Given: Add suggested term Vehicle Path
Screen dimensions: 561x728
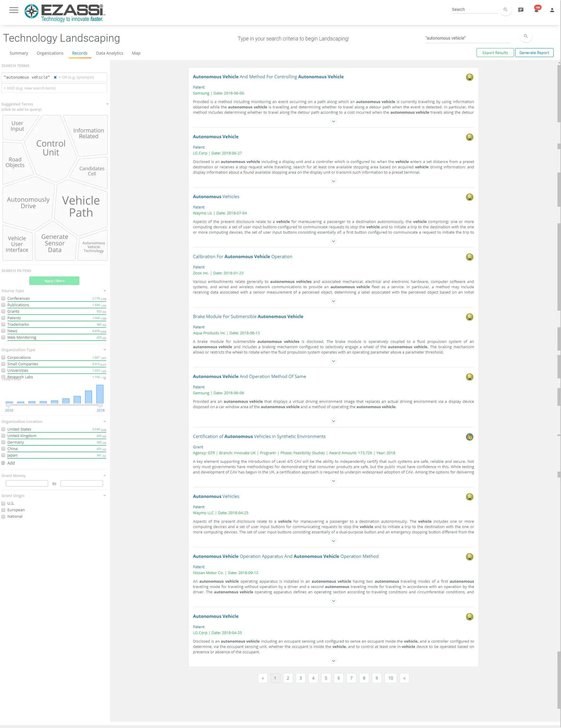Looking at the screenshot, I should click(x=81, y=206).
